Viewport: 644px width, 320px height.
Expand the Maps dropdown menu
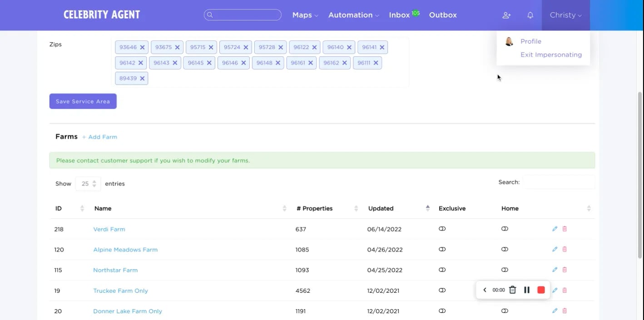(x=305, y=15)
